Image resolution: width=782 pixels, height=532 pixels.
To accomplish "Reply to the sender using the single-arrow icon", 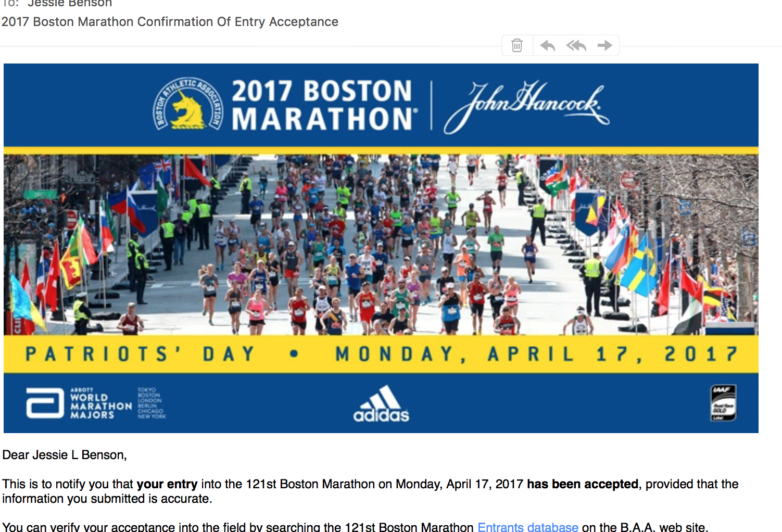I will [x=547, y=46].
